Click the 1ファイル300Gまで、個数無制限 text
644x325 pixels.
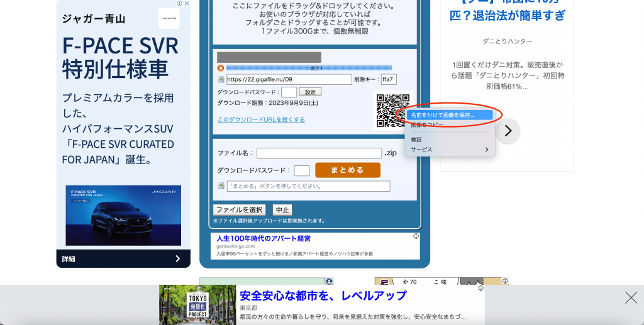click(314, 31)
